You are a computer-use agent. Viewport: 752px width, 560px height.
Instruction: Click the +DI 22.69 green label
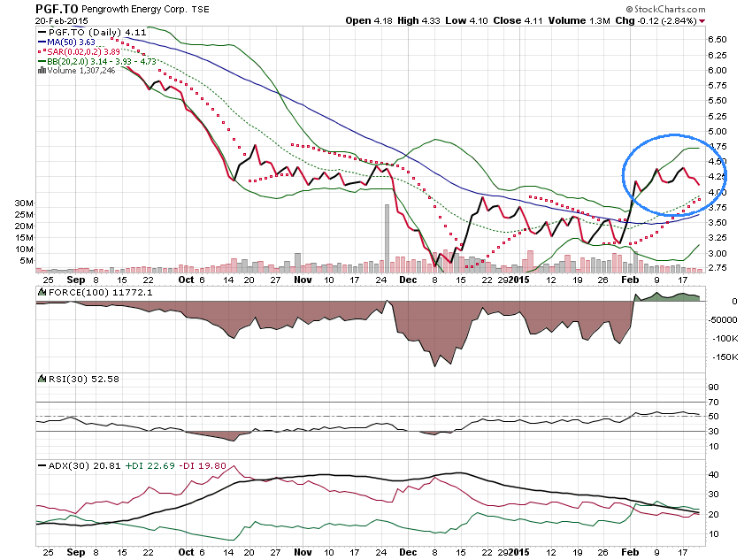click(150, 465)
